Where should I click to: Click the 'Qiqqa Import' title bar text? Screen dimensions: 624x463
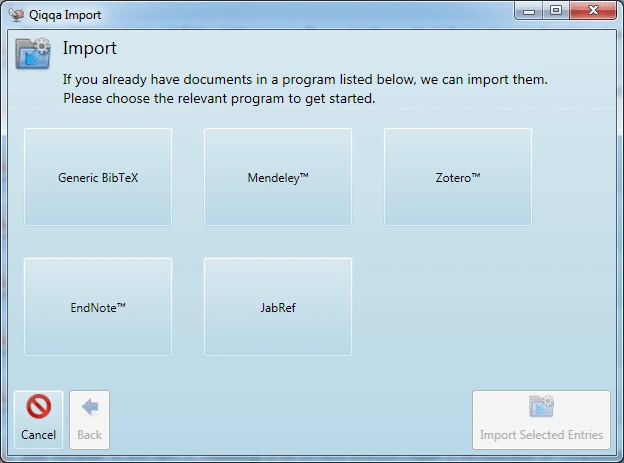(65, 16)
